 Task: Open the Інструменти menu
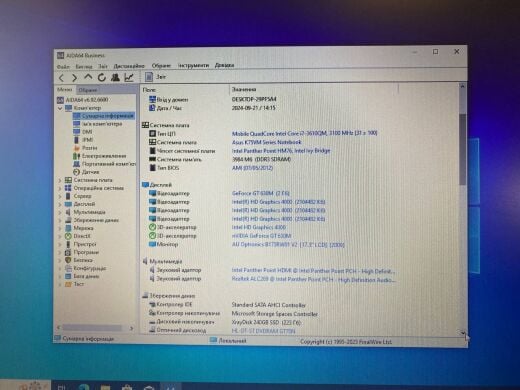(193, 65)
